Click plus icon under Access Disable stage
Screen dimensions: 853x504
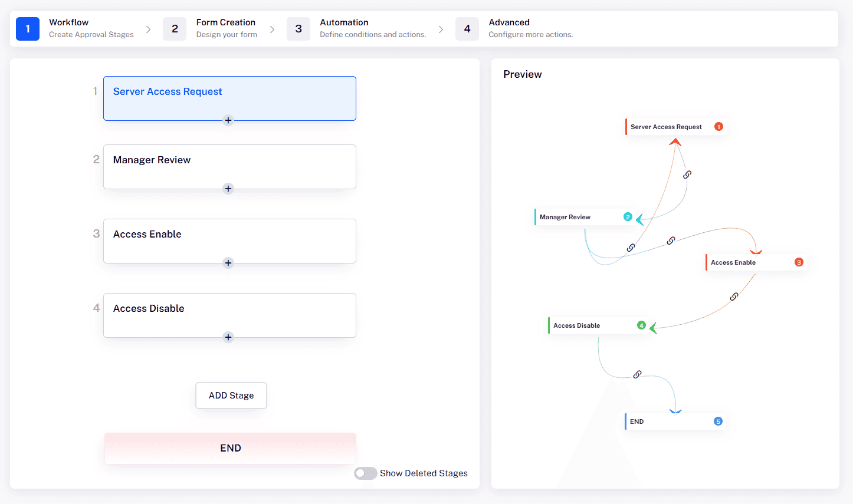[x=228, y=337]
